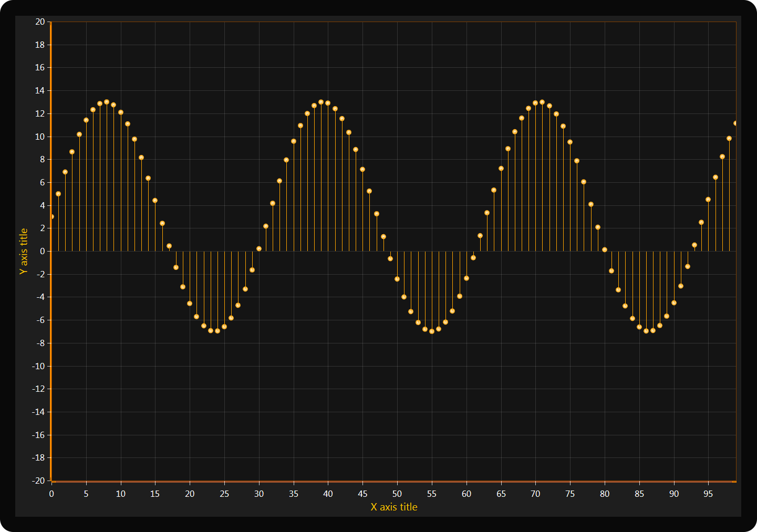Click the orange horizontal X-axis line
The width and height of the screenshot is (757, 532).
(x=394, y=481)
